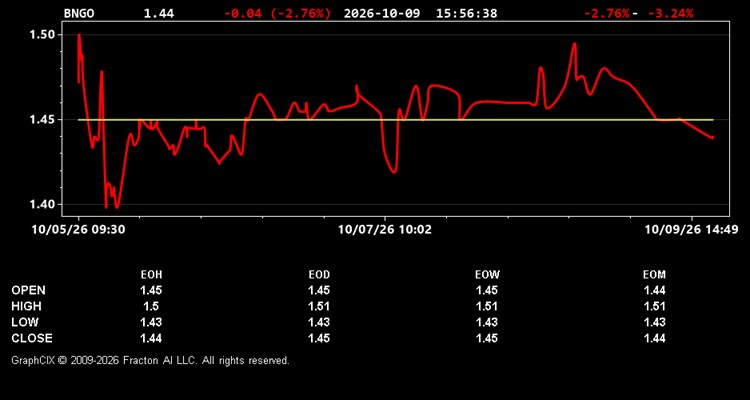Click the timestamp 15:56:38
750x400 pixels.
tap(466, 13)
